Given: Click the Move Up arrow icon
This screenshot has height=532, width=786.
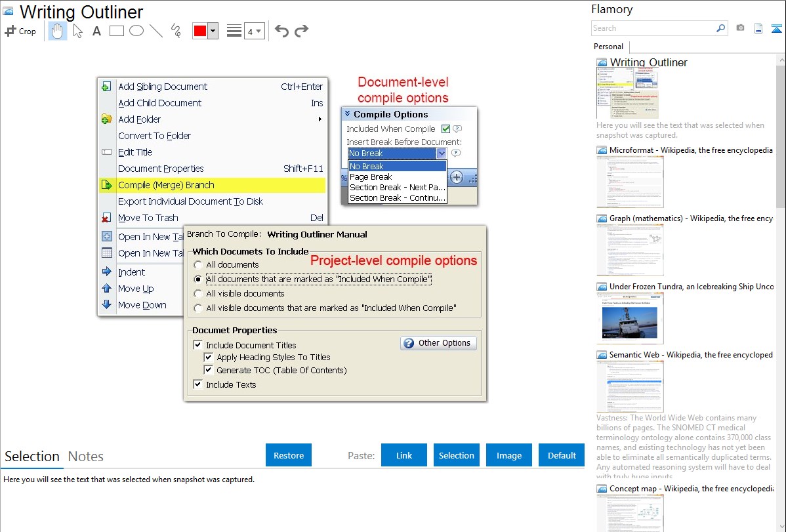Looking at the screenshot, I should (x=107, y=289).
